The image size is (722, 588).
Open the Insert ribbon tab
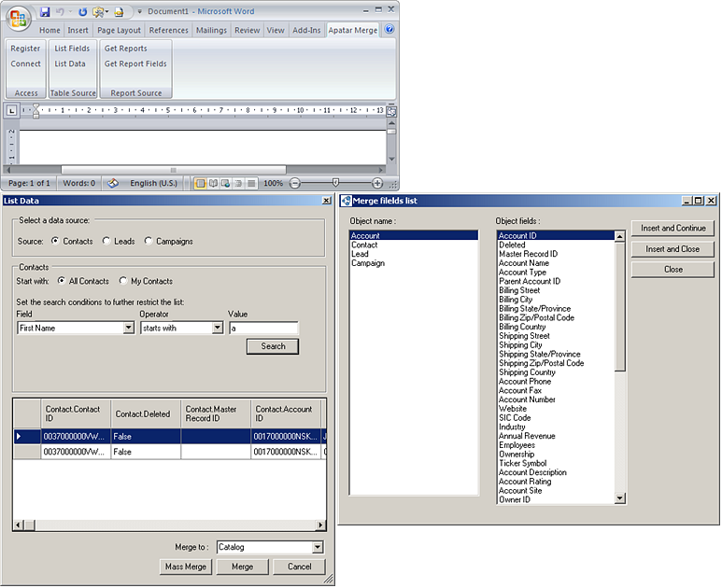click(78, 30)
